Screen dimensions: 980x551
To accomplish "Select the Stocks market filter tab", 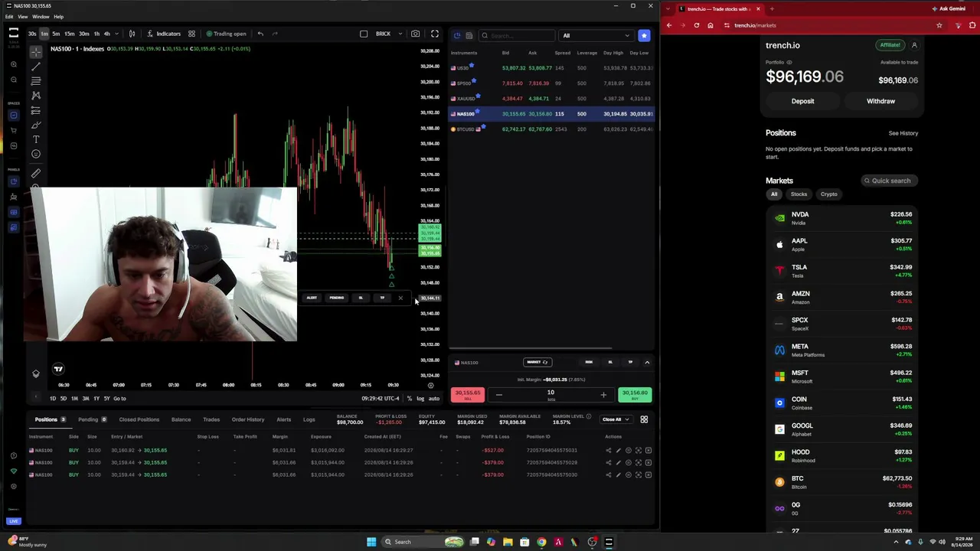I will point(799,194).
